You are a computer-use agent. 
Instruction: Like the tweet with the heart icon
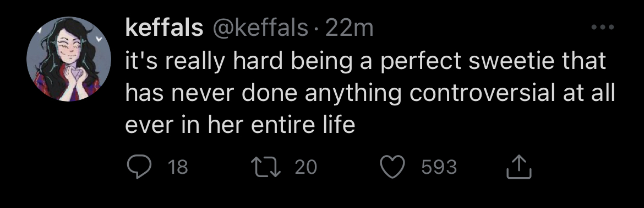pos(392,167)
